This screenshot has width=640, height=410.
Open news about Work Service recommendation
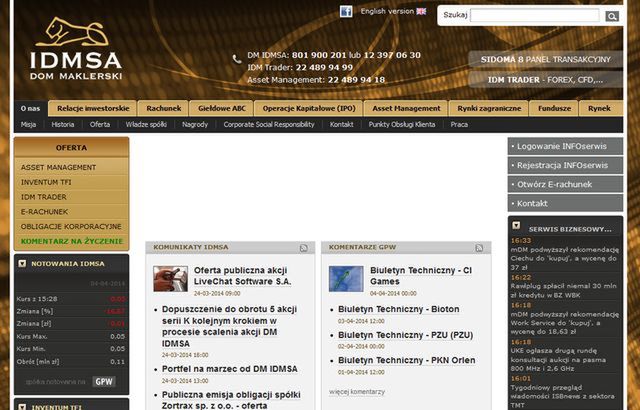[565, 323]
